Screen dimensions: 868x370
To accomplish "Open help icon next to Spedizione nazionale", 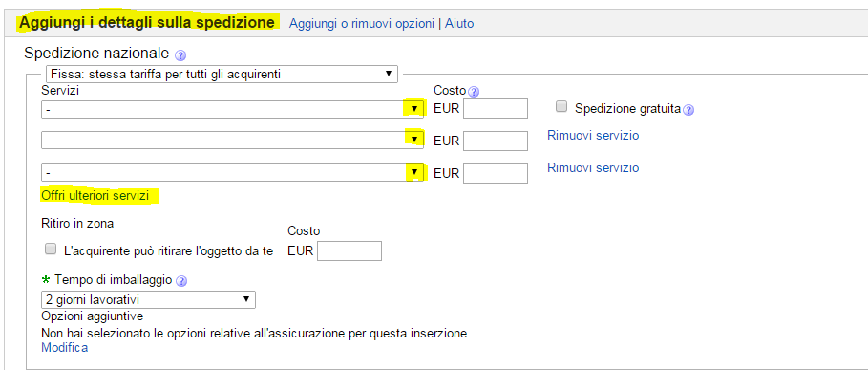I will (x=180, y=55).
